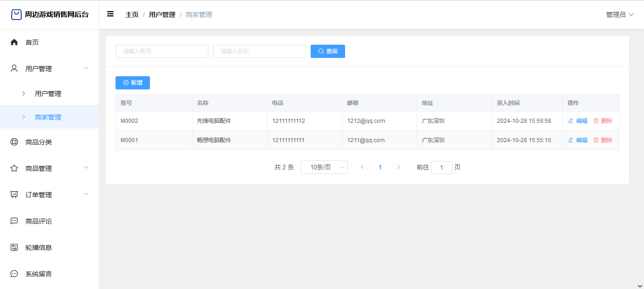The width and height of the screenshot is (644, 289).
Task: Click 主页 in the breadcrumb
Action: coord(132,15)
